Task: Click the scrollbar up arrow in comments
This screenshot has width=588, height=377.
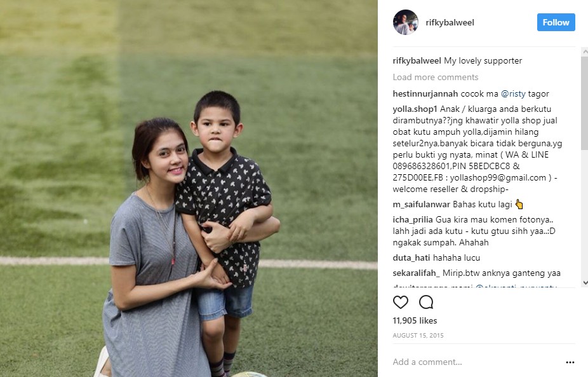Action: (x=585, y=51)
